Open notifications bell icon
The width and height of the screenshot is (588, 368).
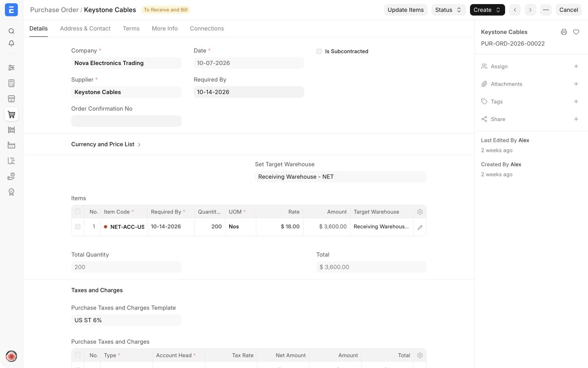point(11,43)
